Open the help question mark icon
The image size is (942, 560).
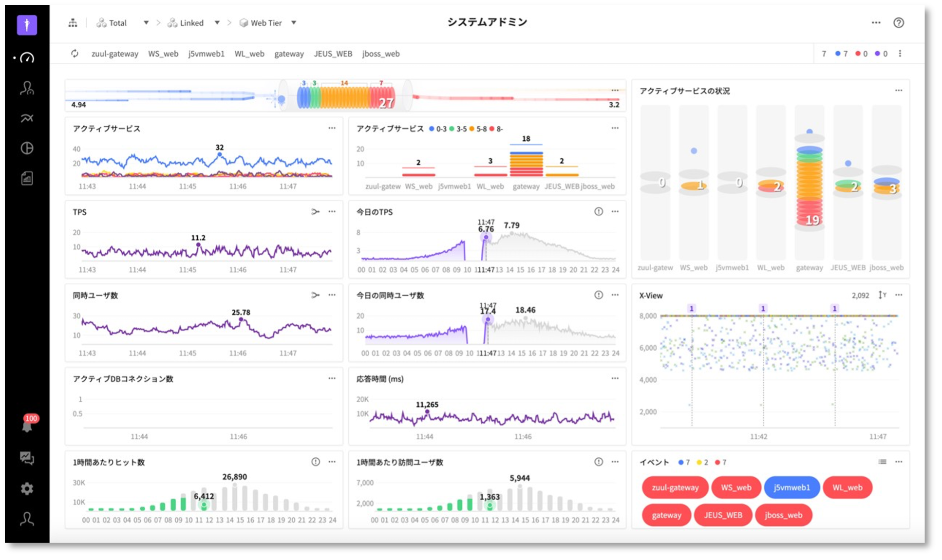pos(898,23)
